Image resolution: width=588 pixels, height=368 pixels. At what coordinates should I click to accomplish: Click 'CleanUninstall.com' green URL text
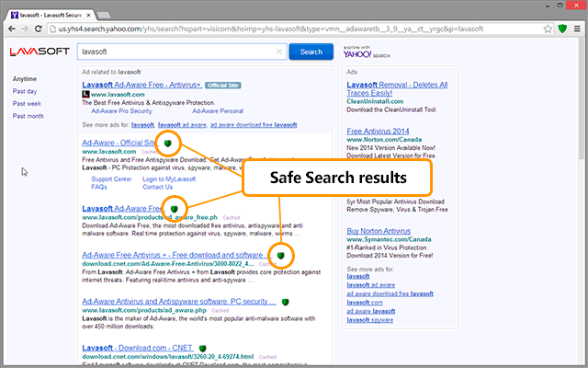(375, 101)
